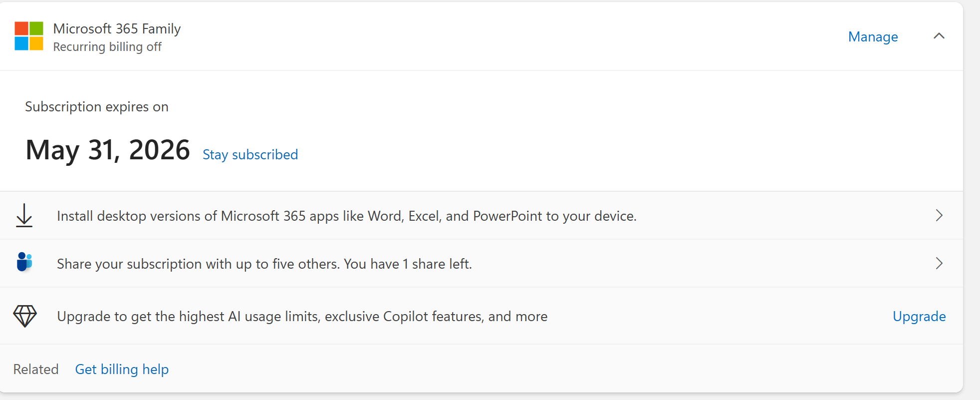Click the Related label
This screenshot has width=980, height=400.
36,369
